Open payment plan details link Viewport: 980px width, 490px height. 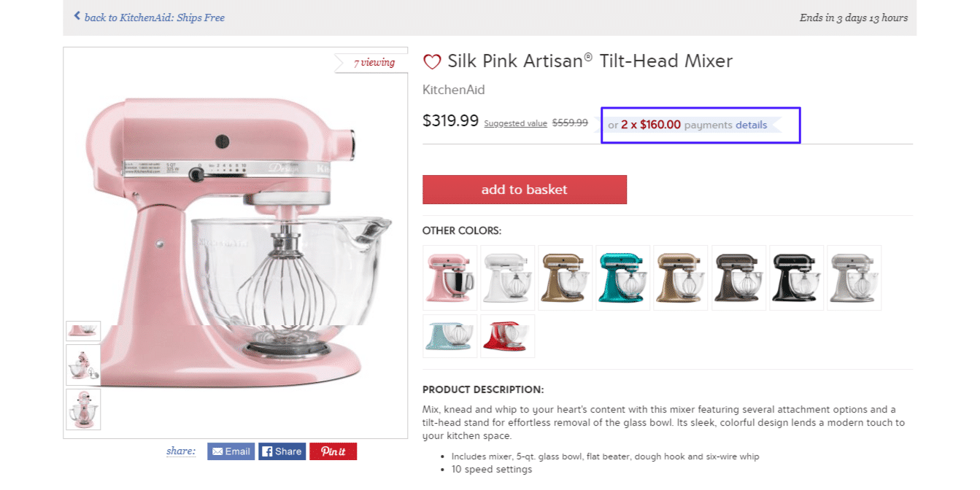point(751,125)
